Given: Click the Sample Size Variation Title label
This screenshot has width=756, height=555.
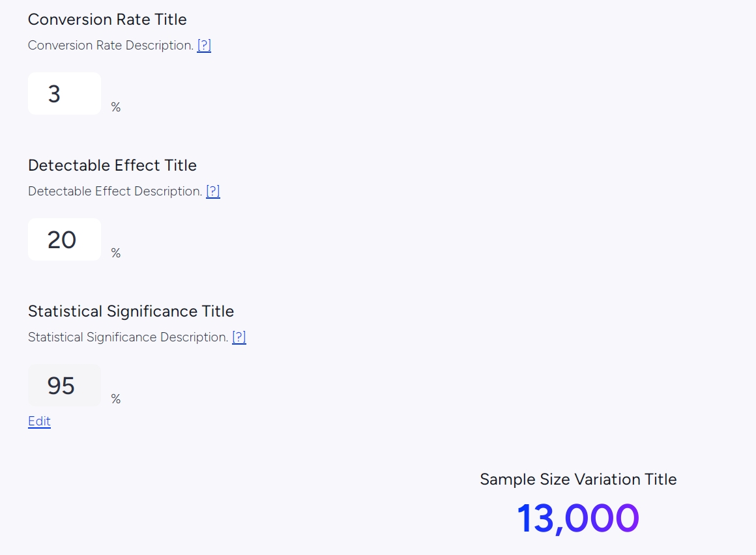Looking at the screenshot, I should pyautogui.click(x=578, y=479).
